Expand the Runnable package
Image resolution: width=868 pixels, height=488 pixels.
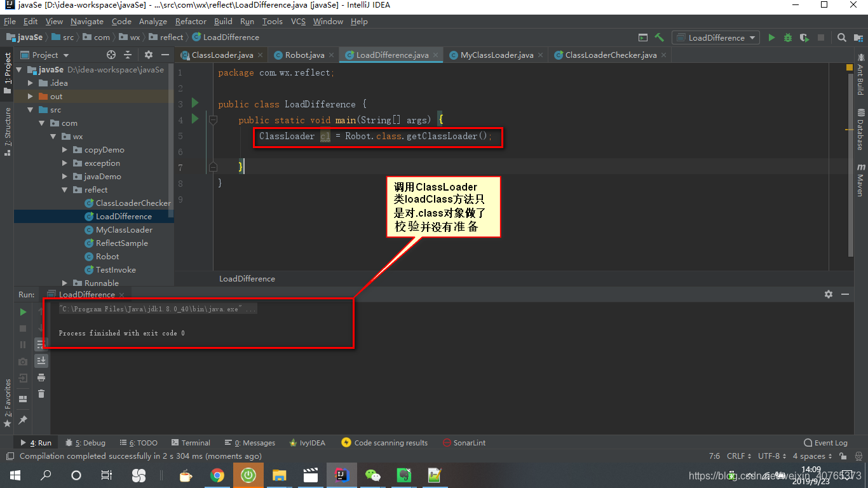click(65, 283)
